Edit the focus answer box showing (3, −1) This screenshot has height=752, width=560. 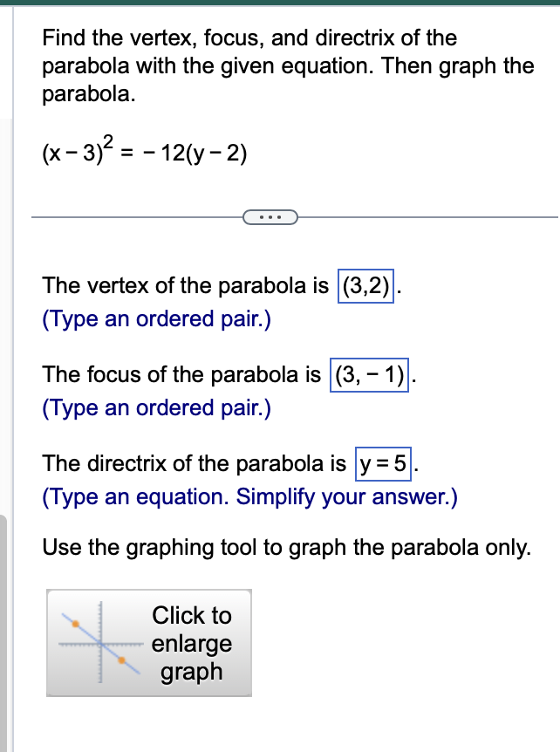(369, 374)
